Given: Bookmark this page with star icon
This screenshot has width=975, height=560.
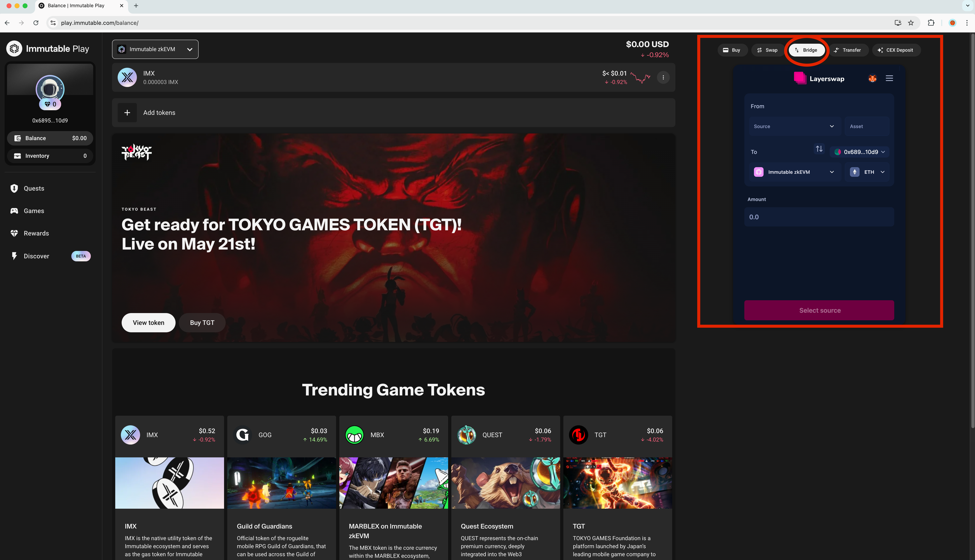Looking at the screenshot, I should (911, 23).
